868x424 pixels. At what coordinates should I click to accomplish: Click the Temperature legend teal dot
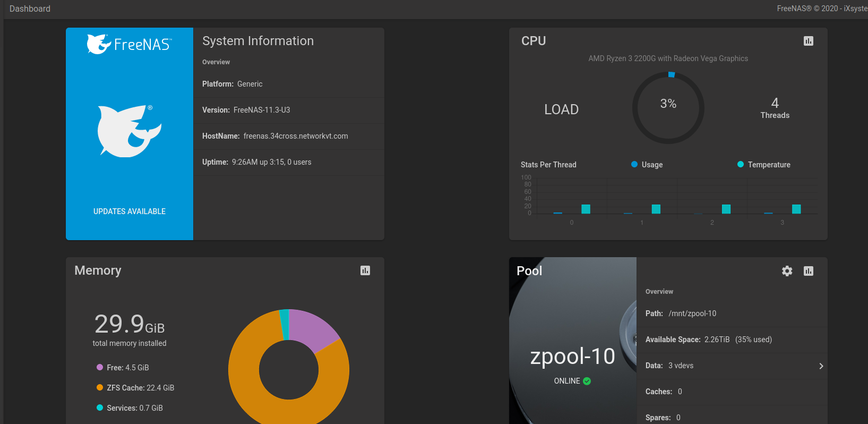(740, 164)
